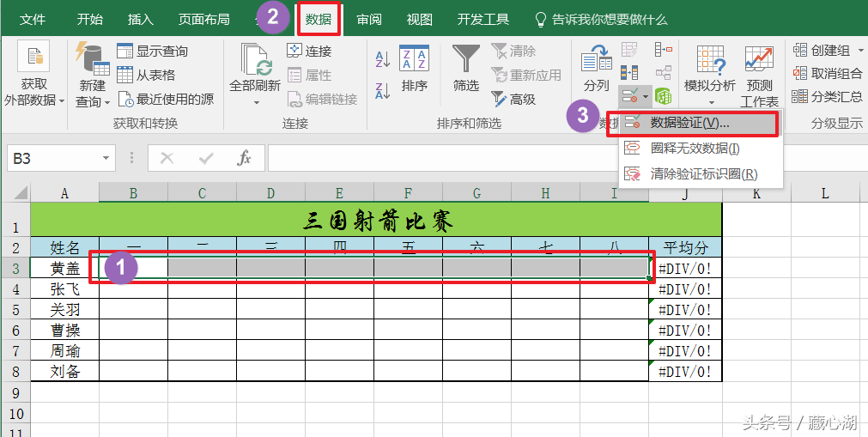Choose 清除验证标识圈(R) menu entry
Screen dimensions: 868x437
click(701, 174)
